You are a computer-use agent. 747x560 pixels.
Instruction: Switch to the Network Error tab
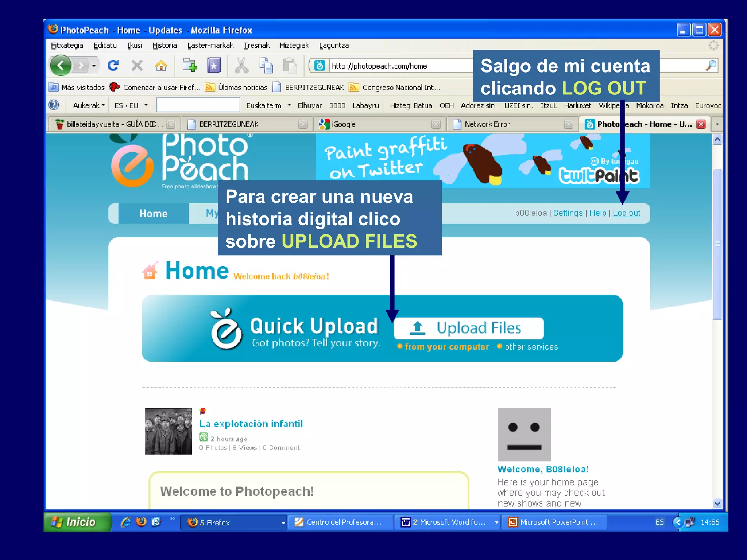(512, 124)
